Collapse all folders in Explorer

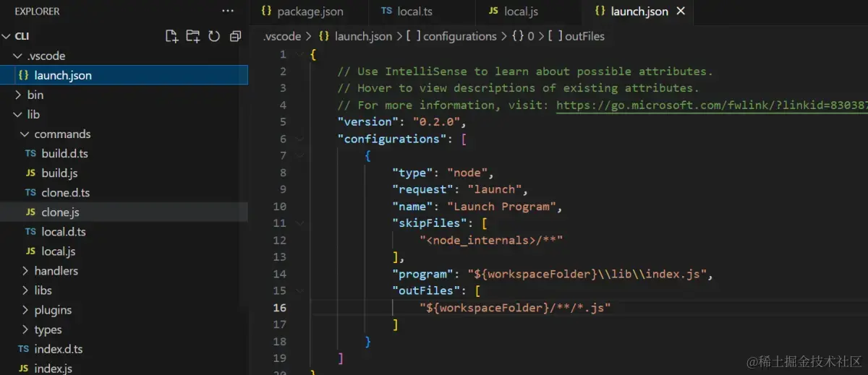coord(235,36)
